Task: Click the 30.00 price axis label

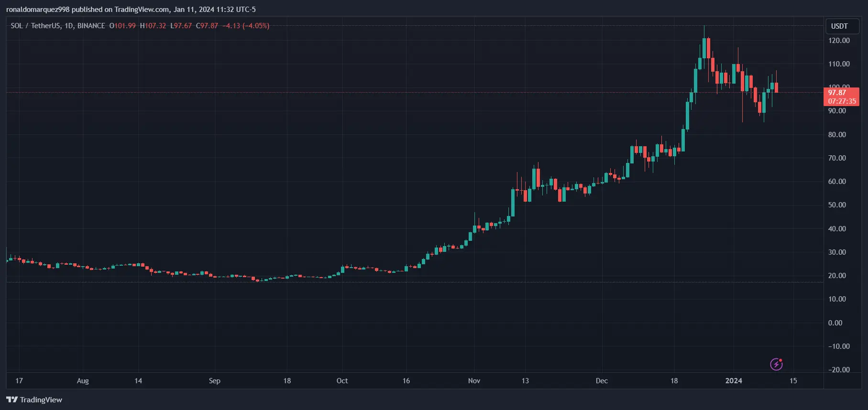Action: click(x=837, y=252)
